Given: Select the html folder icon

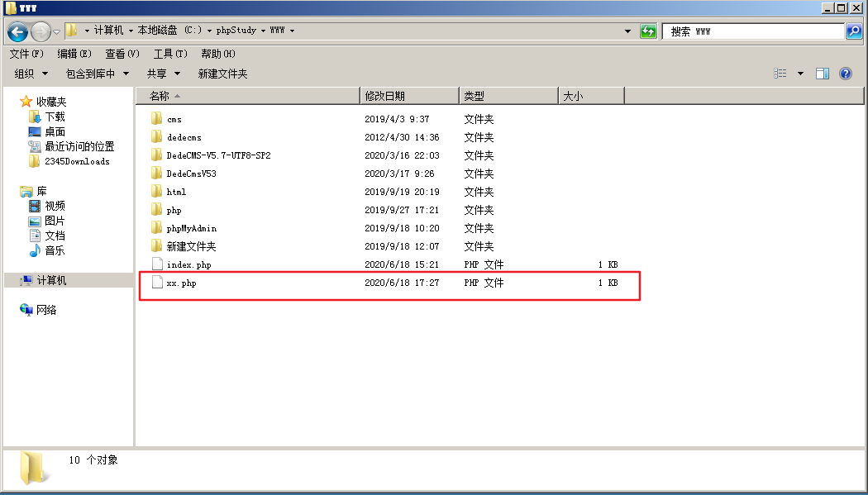Looking at the screenshot, I should point(157,192).
